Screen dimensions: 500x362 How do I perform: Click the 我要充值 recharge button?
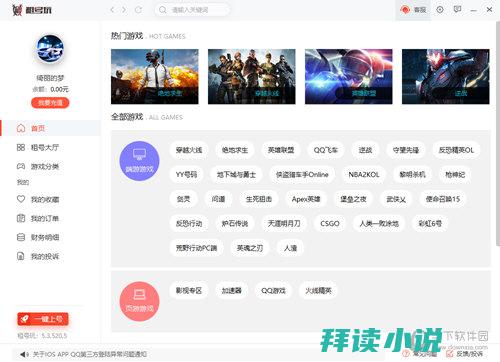coord(50,103)
